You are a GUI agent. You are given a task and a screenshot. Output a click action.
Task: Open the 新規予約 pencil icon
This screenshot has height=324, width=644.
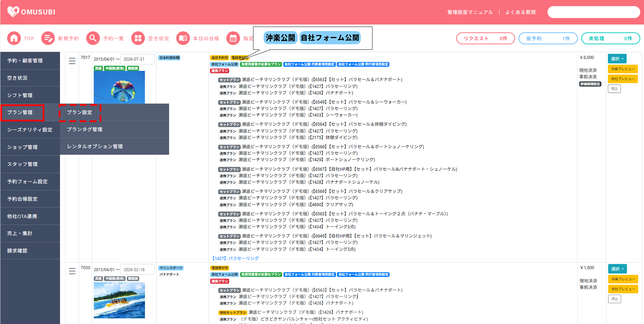48,38
